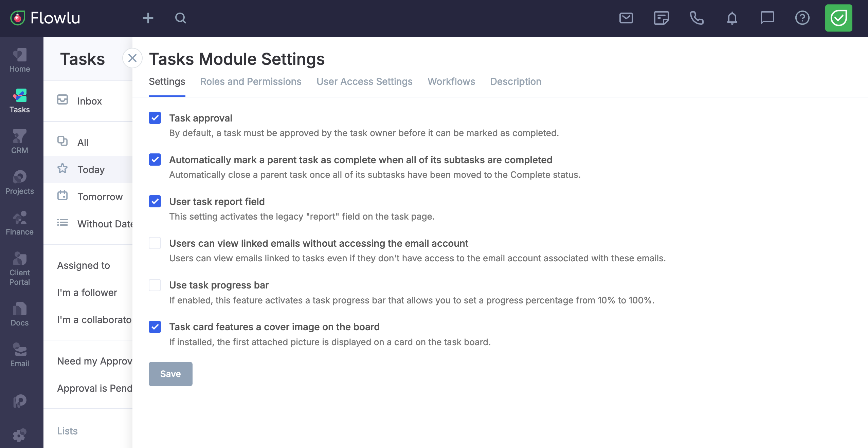Open Approval is Pending filter
Image resolution: width=868 pixels, height=448 pixels.
point(88,388)
